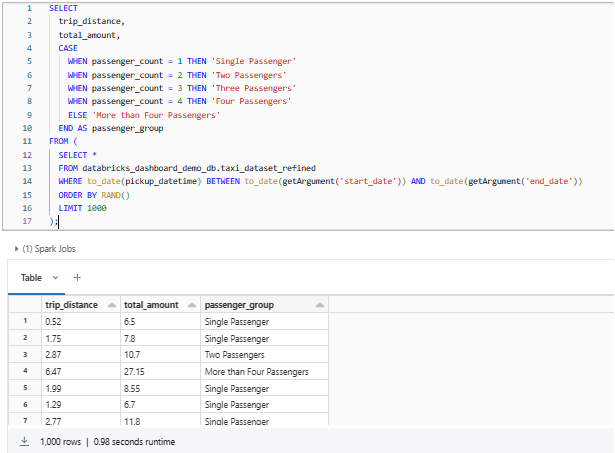The image size is (615, 453).
Task: Click the total_amount column header label
Action: coord(150,305)
